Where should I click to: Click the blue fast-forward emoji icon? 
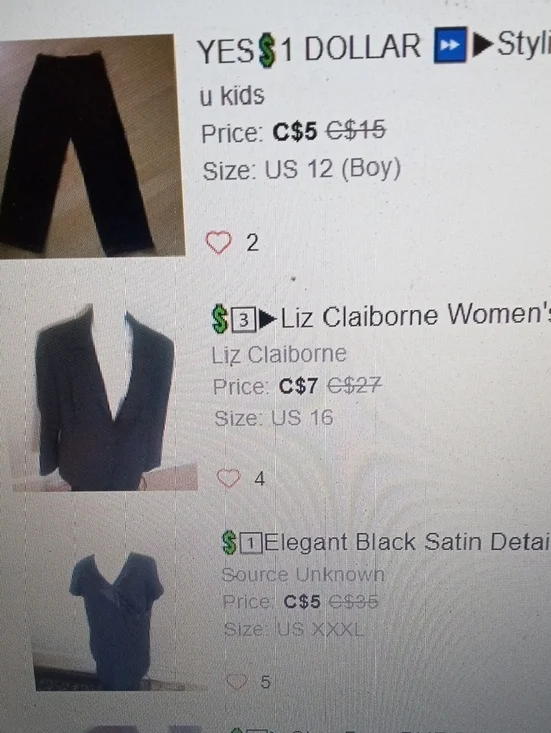tap(450, 45)
